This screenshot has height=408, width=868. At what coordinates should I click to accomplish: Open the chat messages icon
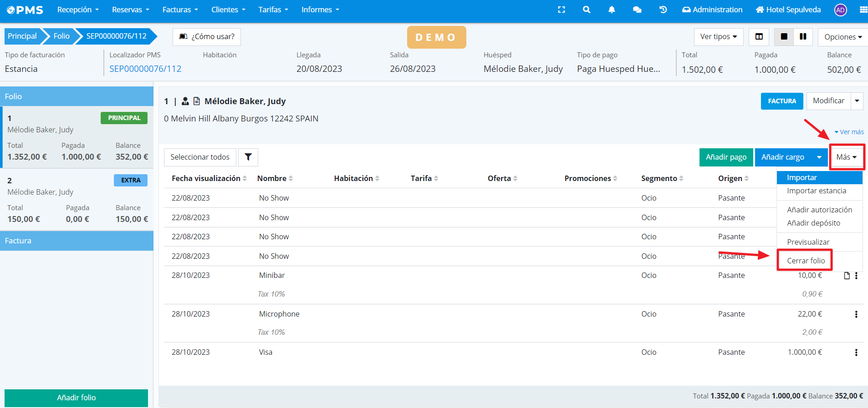pyautogui.click(x=637, y=10)
